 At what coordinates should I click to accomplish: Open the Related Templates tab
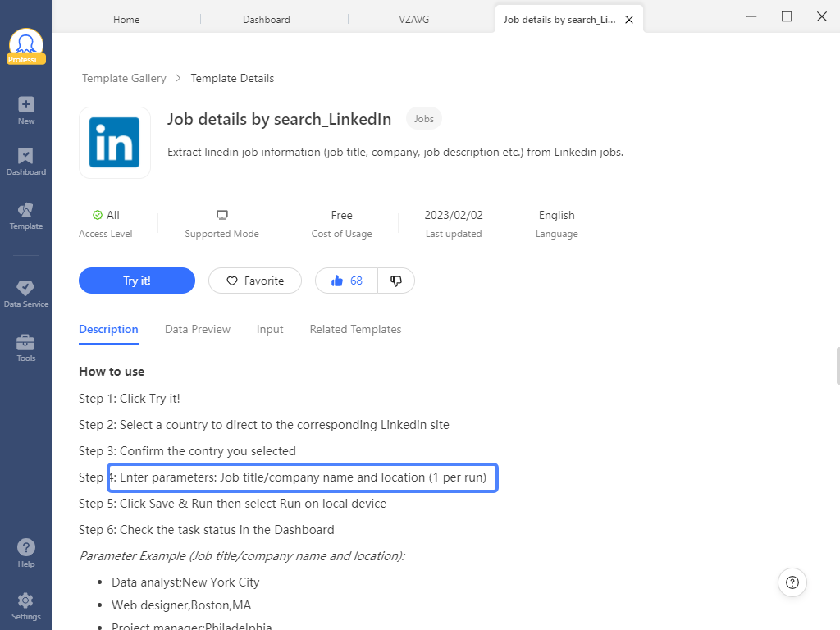pos(355,330)
